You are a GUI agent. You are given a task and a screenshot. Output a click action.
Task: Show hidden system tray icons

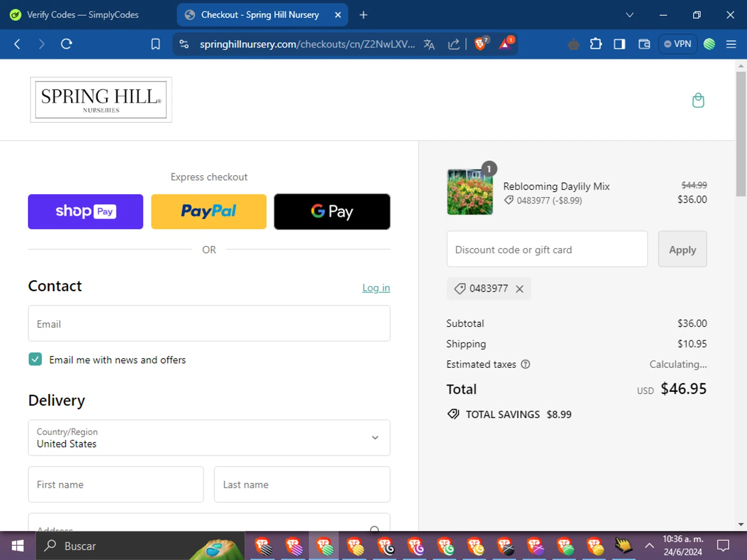[649, 546]
